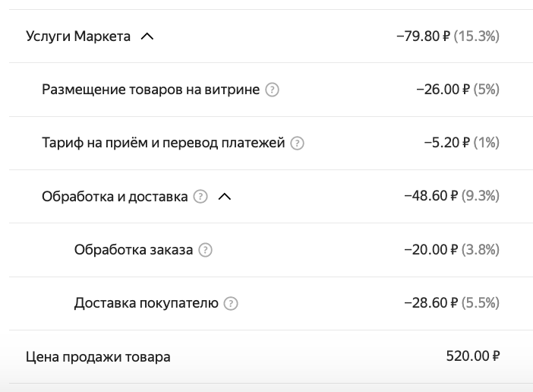Viewport: 533px width, 392px height.
Task: Select Тариф на приём и перевод платежей label
Action: [x=163, y=143]
